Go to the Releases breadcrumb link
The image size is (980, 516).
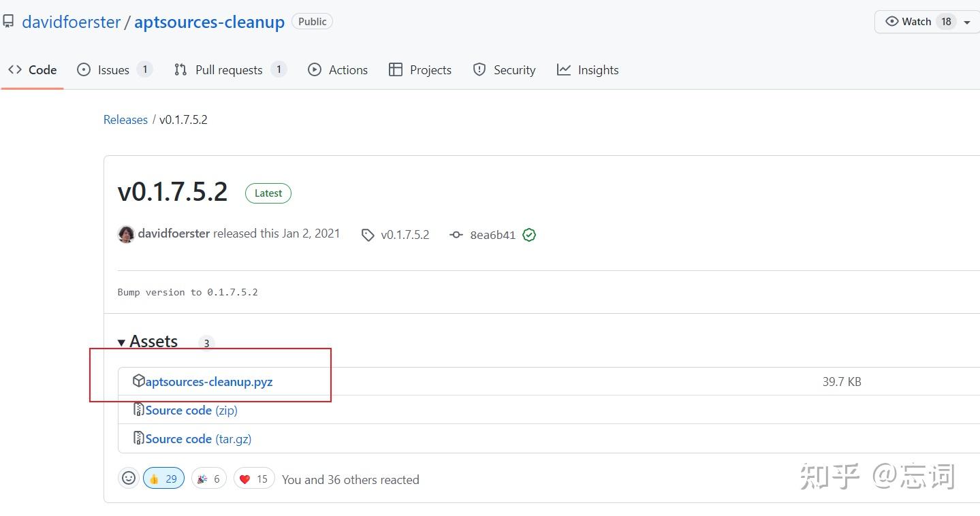point(125,120)
